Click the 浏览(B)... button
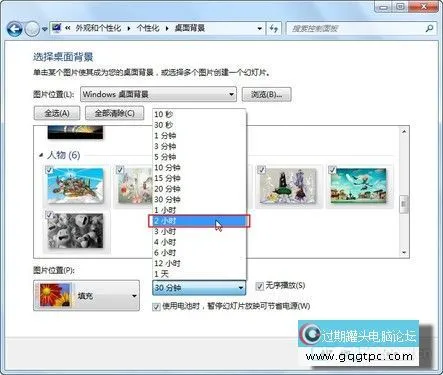 [x=266, y=95]
